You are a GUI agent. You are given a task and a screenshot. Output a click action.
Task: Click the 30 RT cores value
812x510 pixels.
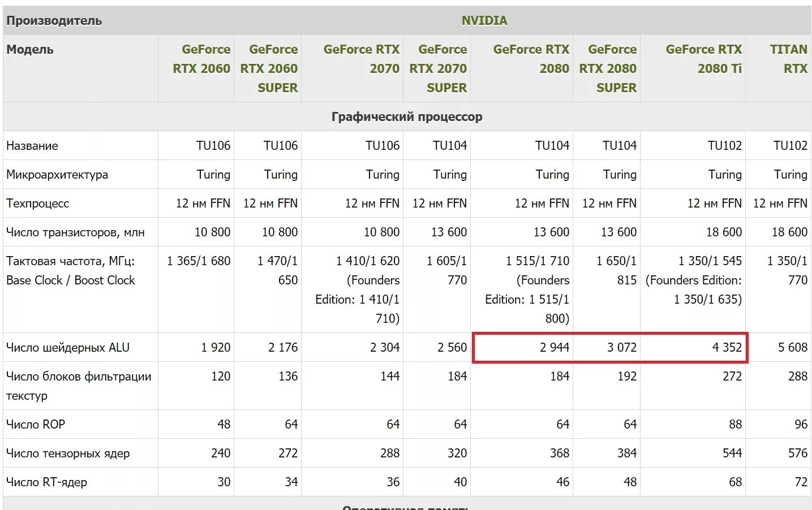click(224, 482)
